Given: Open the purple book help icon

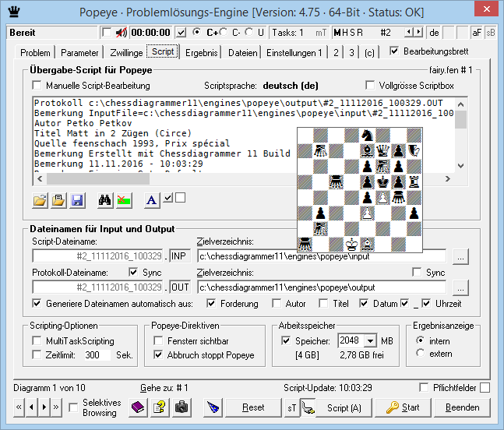Looking at the screenshot, I should pyautogui.click(x=138, y=407).
